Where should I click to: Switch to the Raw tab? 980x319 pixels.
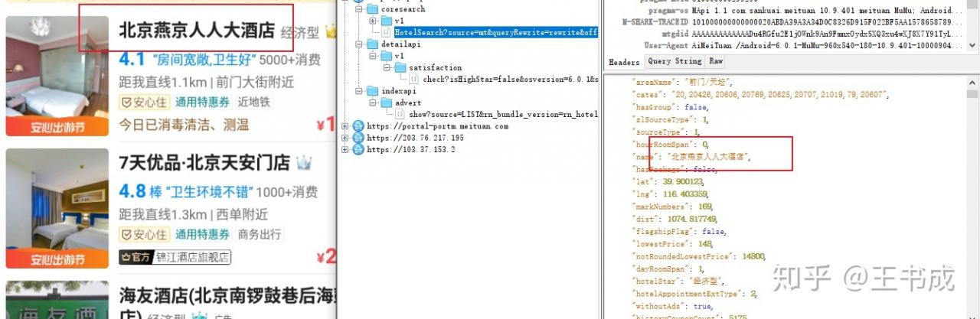716,61
